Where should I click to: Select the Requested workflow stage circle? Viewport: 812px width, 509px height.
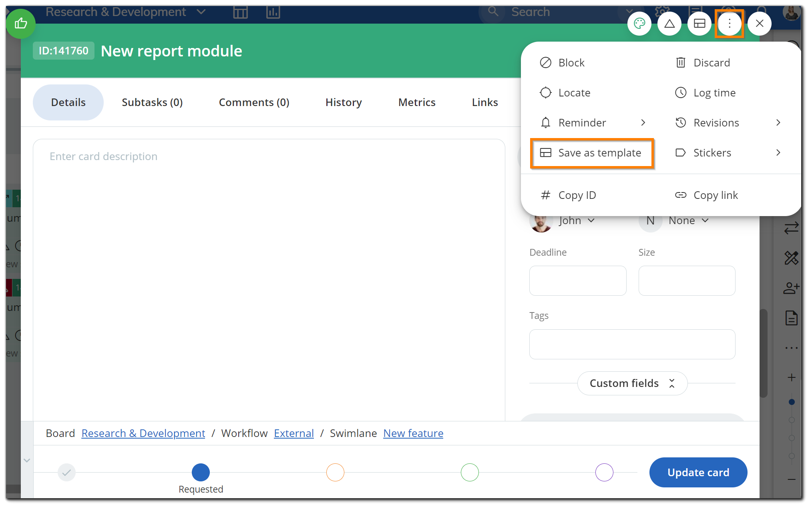tap(201, 472)
